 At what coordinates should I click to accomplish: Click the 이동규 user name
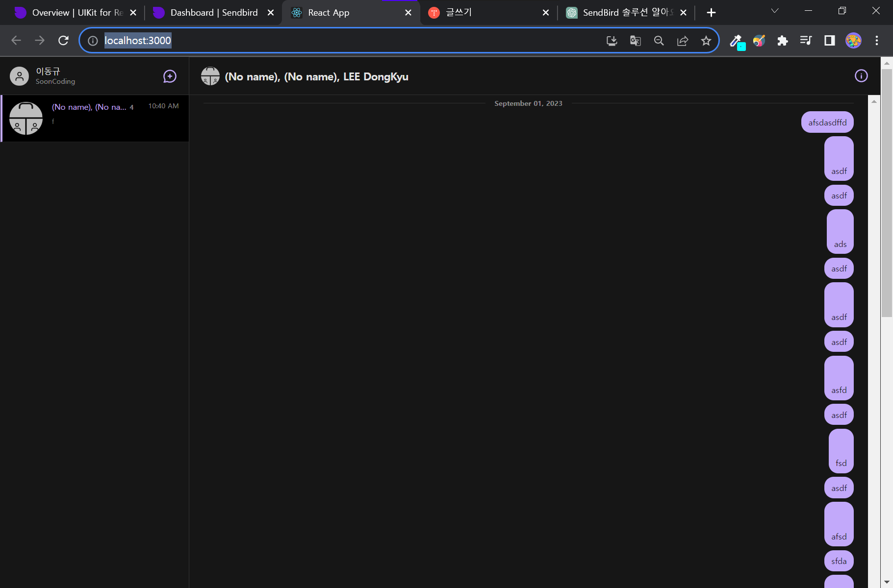[x=48, y=71]
